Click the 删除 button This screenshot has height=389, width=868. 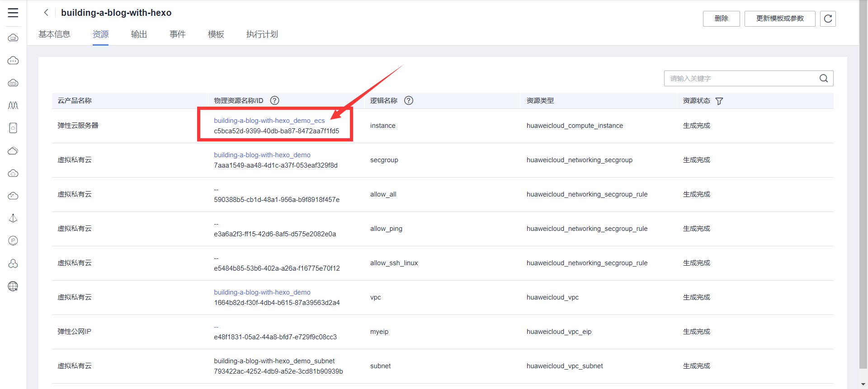pos(721,19)
